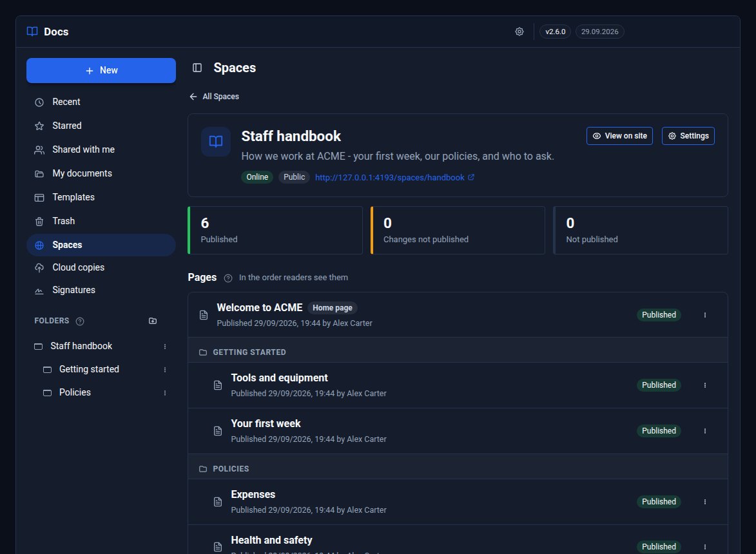Go to Starred documents

101,126
